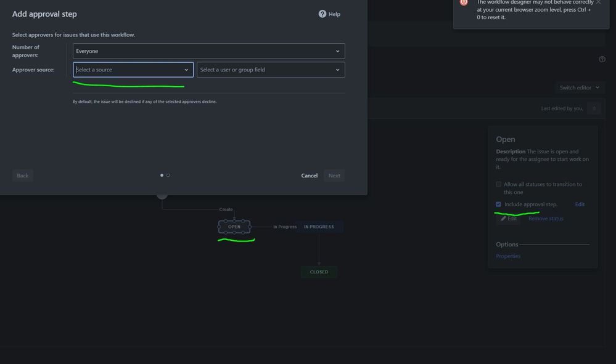Select the second step pagination dot
The image size is (616, 364).
point(168,176)
